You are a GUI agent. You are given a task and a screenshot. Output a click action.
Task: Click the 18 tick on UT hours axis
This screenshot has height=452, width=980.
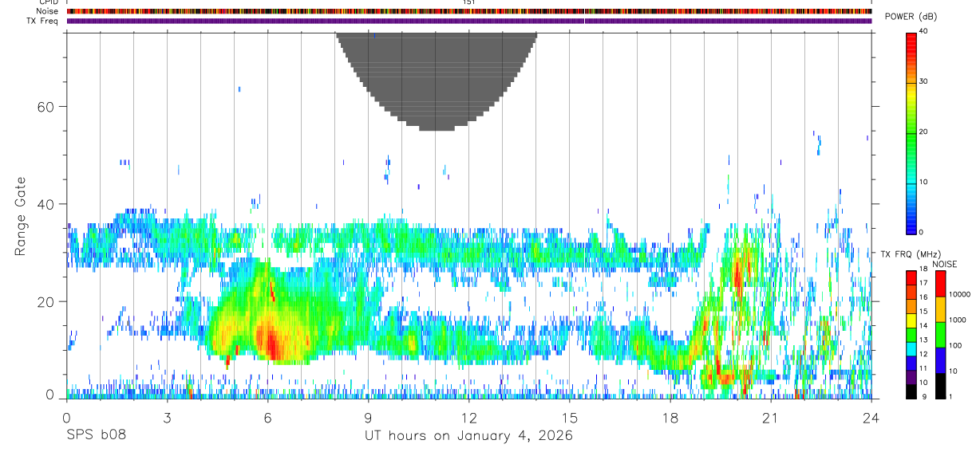[x=670, y=419]
